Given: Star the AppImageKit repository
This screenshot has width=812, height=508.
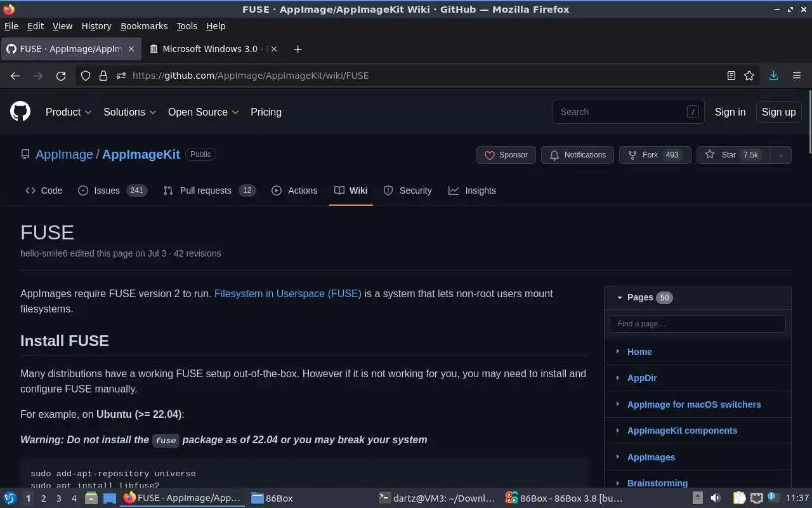Looking at the screenshot, I should pos(733,155).
